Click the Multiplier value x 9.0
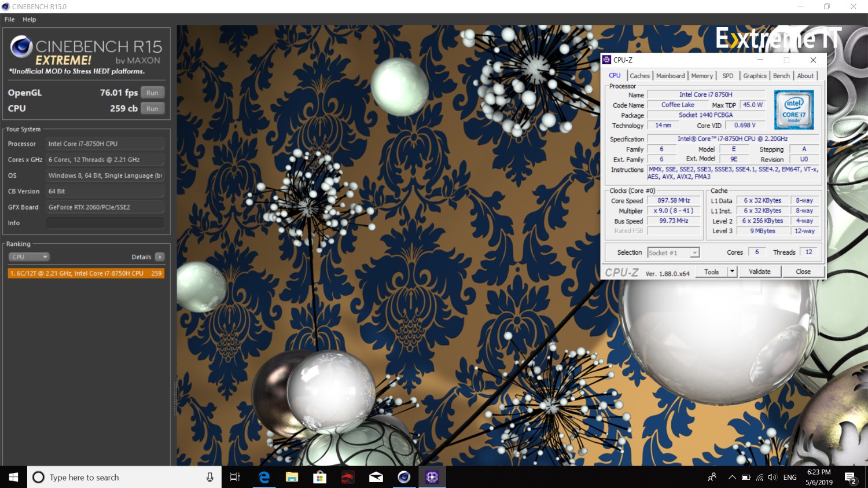 coord(674,211)
